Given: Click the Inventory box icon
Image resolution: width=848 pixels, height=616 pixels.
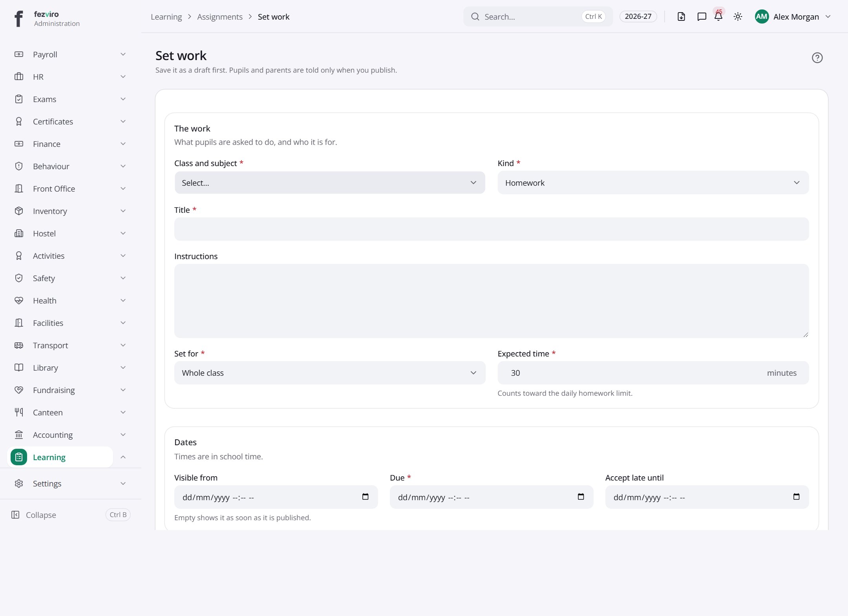Looking at the screenshot, I should (19, 211).
